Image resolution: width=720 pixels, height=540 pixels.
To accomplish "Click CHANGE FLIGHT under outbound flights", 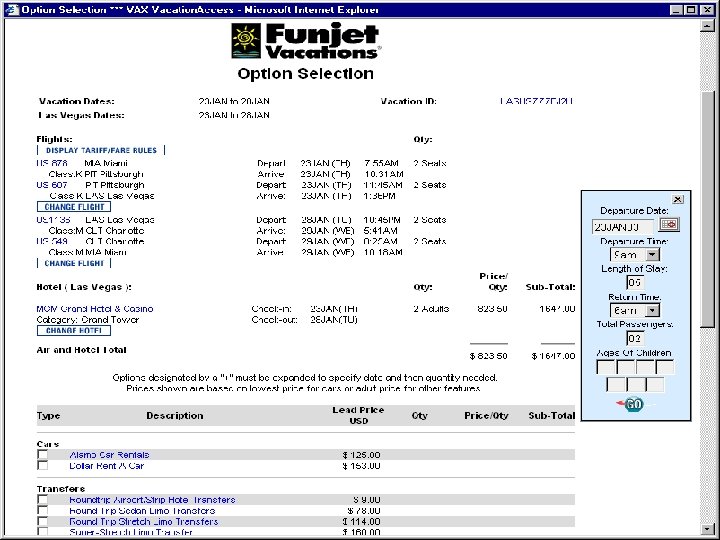I will [74, 207].
